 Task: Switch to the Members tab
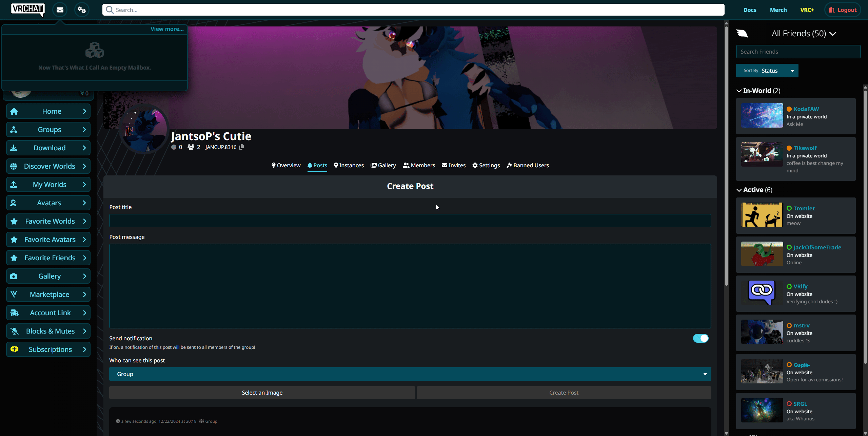419,165
